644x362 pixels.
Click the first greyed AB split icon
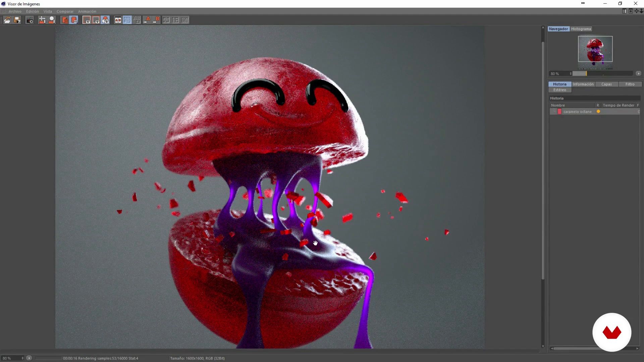(x=166, y=20)
